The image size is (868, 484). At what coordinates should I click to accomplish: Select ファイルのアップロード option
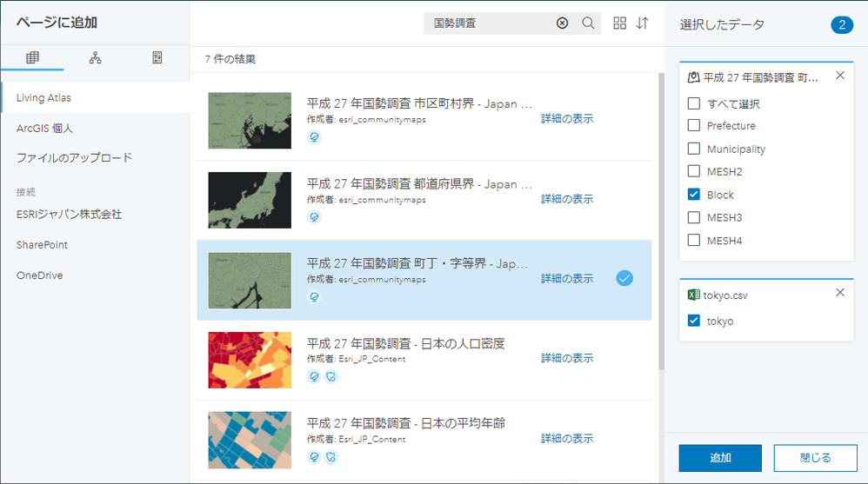coord(74,157)
